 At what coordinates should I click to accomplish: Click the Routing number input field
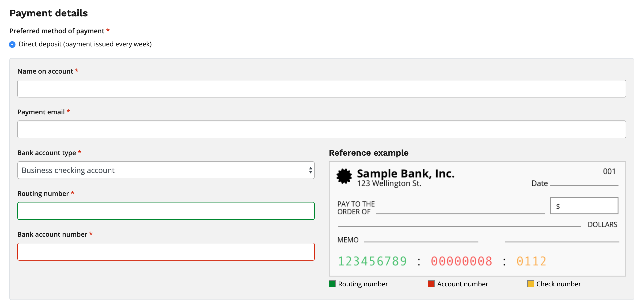point(166,211)
